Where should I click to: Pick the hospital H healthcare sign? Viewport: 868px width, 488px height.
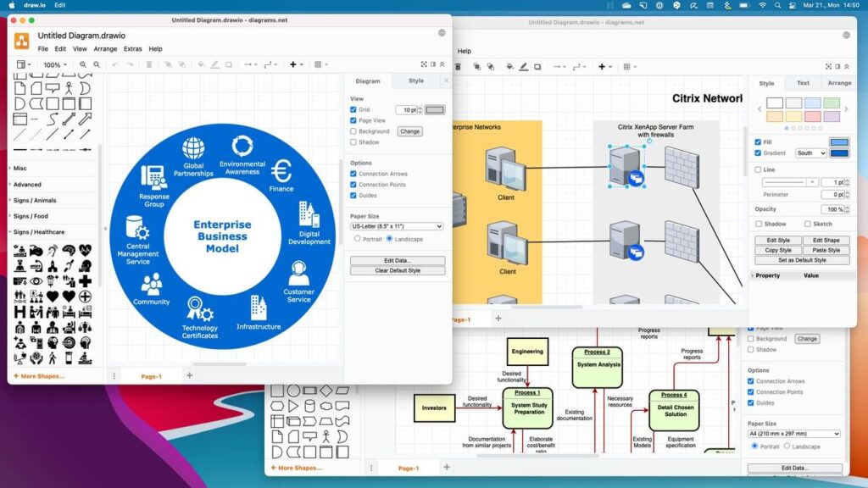click(20, 312)
